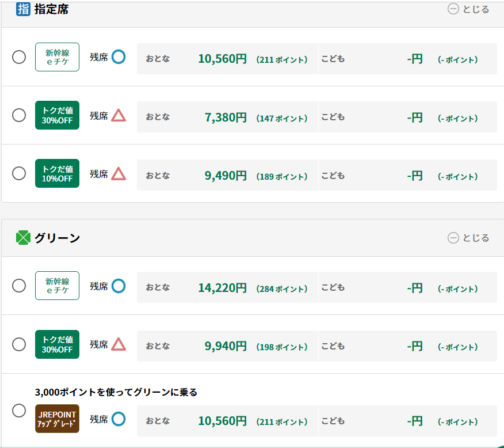Select the 10,560円 指定席 eチケ fare radio
The height and width of the screenshot is (448, 504).
pyautogui.click(x=19, y=57)
